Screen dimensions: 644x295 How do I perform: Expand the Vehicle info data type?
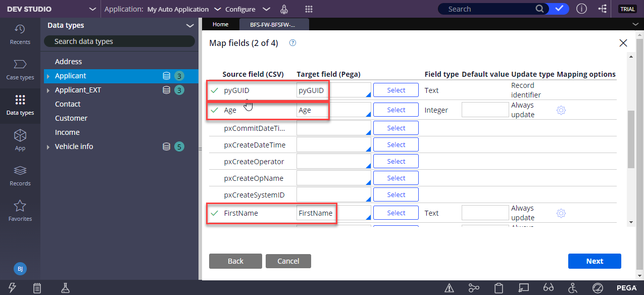tap(48, 146)
